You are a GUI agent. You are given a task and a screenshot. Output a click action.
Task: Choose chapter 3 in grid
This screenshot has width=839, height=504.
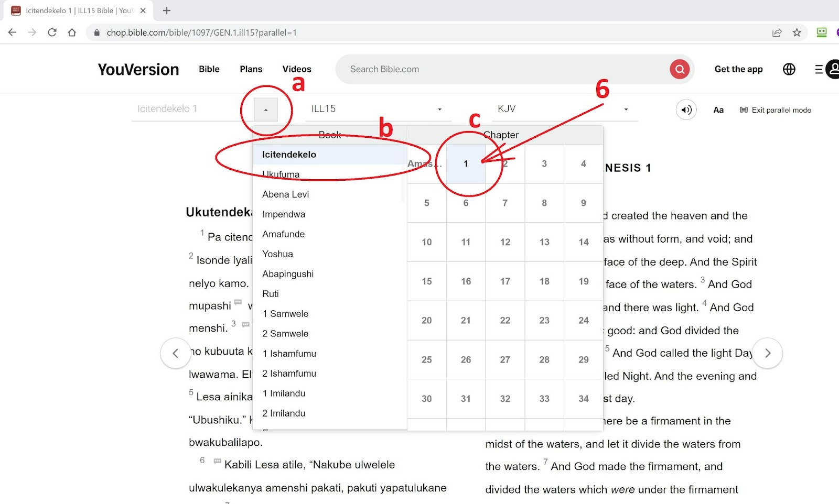544,164
